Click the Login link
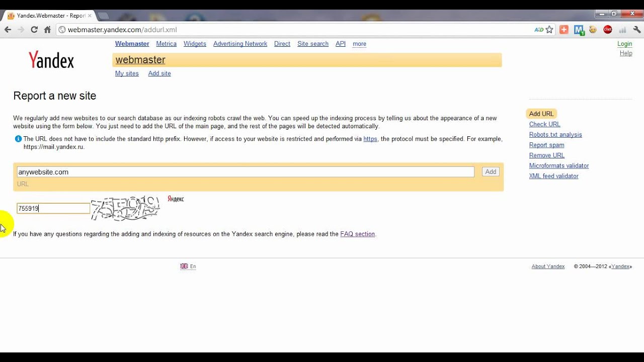Screen dimensions: 644x362 pyautogui.click(x=625, y=44)
